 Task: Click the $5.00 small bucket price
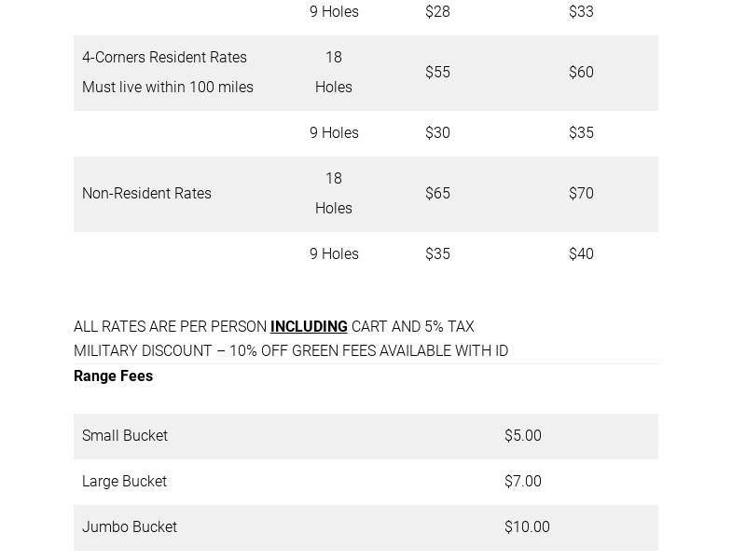tap(522, 436)
